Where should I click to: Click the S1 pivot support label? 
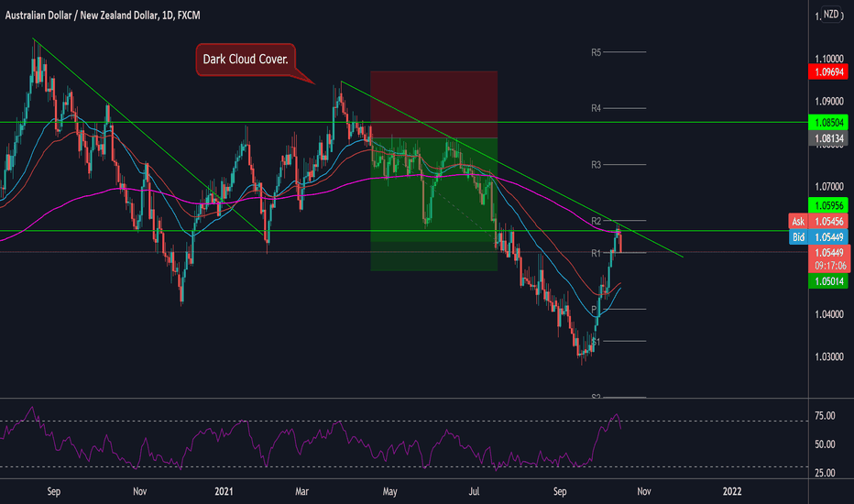597,342
